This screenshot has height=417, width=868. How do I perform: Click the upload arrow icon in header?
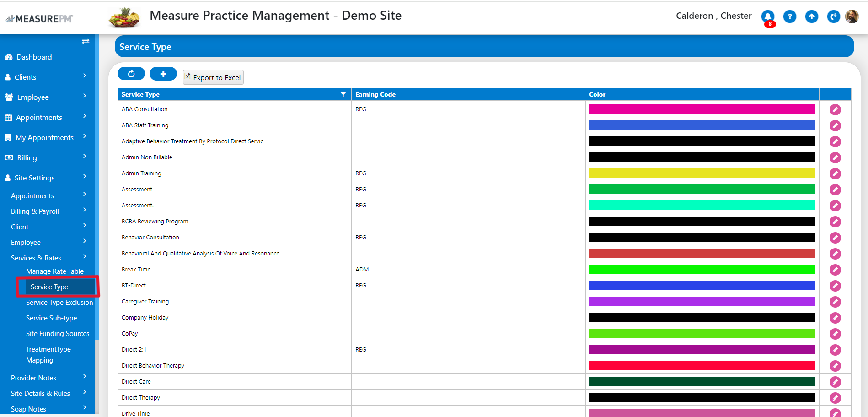coord(812,17)
